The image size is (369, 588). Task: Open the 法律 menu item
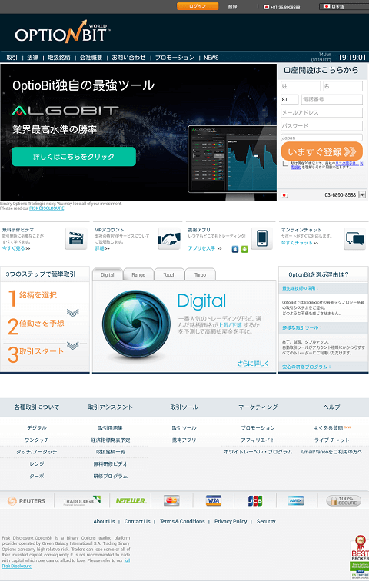[x=32, y=58]
